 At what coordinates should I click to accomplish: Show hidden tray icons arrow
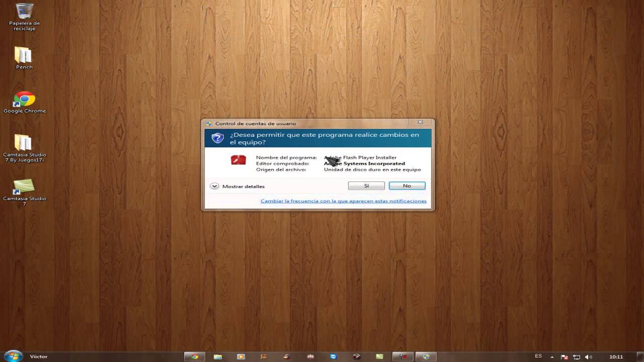tap(552, 356)
